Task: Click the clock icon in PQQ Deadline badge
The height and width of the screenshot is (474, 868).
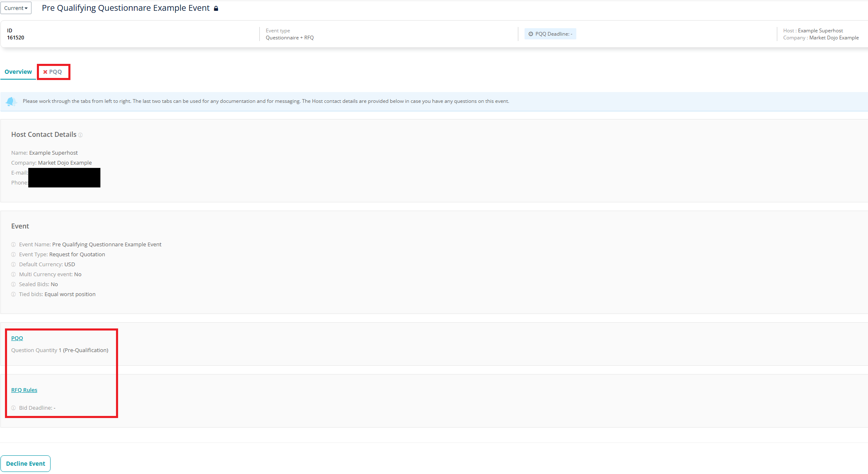Action: click(531, 34)
